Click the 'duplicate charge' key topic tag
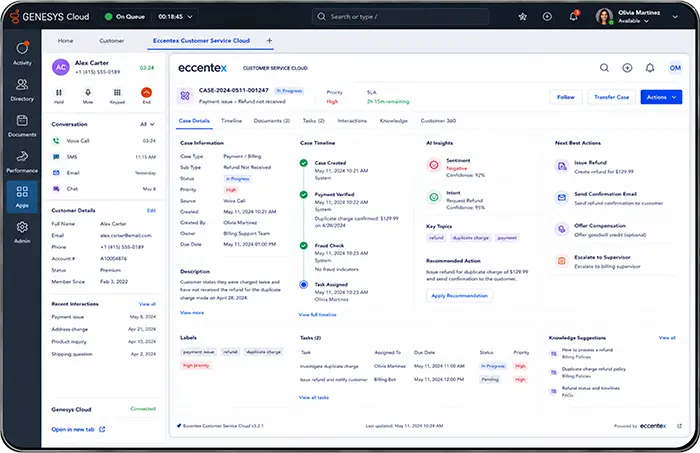Image resolution: width=700 pixels, height=453 pixels. coord(470,238)
